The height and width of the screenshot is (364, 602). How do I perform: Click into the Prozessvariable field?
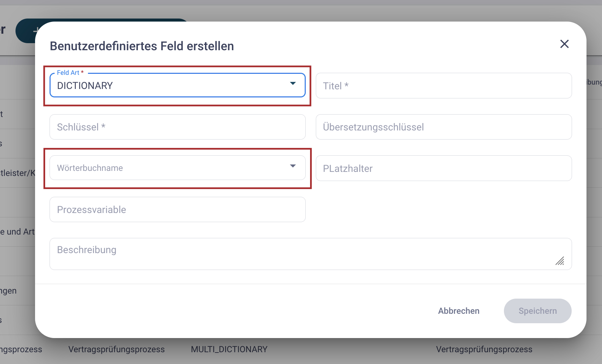[177, 209]
